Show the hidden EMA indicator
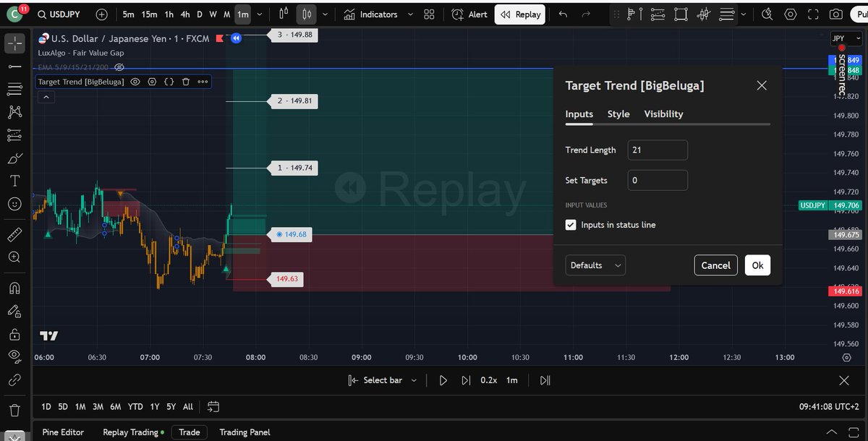 tap(119, 67)
